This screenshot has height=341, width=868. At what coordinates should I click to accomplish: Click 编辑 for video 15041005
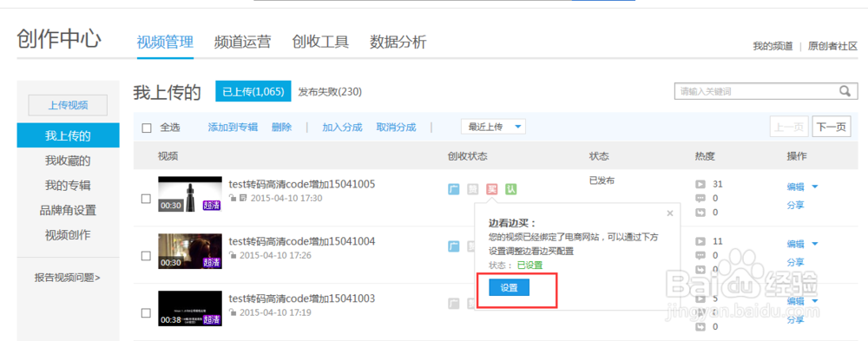pyautogui.click(x=795, y=187)
